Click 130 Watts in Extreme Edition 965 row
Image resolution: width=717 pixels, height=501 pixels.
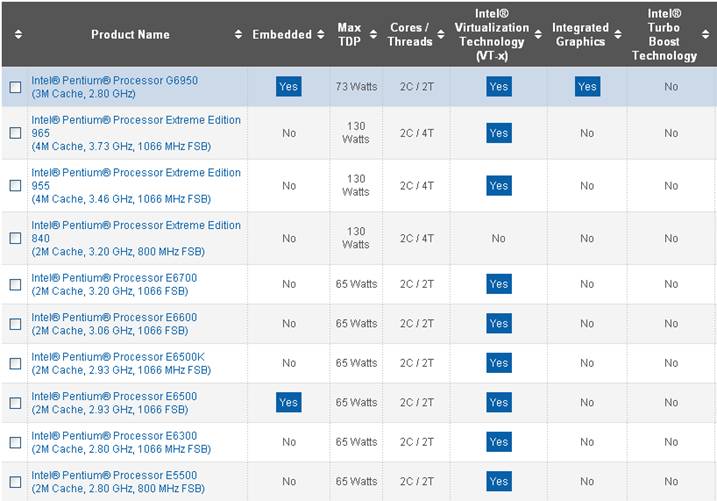356,133
